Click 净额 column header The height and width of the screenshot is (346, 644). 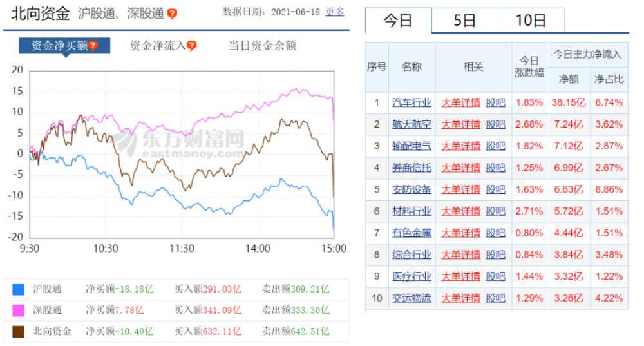point(569,79)
